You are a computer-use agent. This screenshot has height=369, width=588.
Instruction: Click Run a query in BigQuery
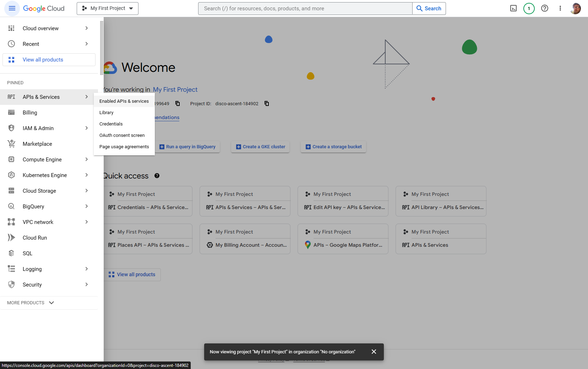coord(187,147)
